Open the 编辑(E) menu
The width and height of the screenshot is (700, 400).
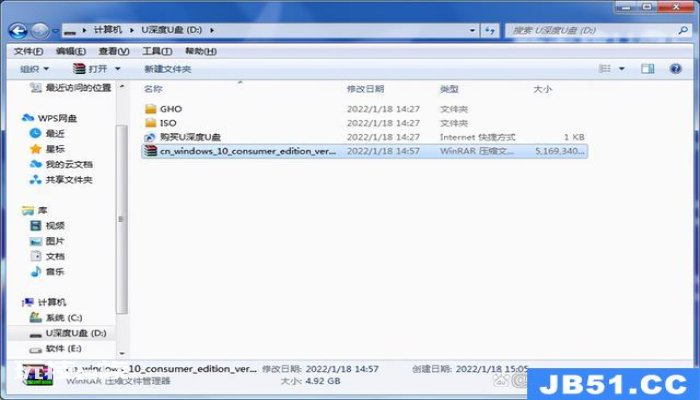(x=71, y=51)
